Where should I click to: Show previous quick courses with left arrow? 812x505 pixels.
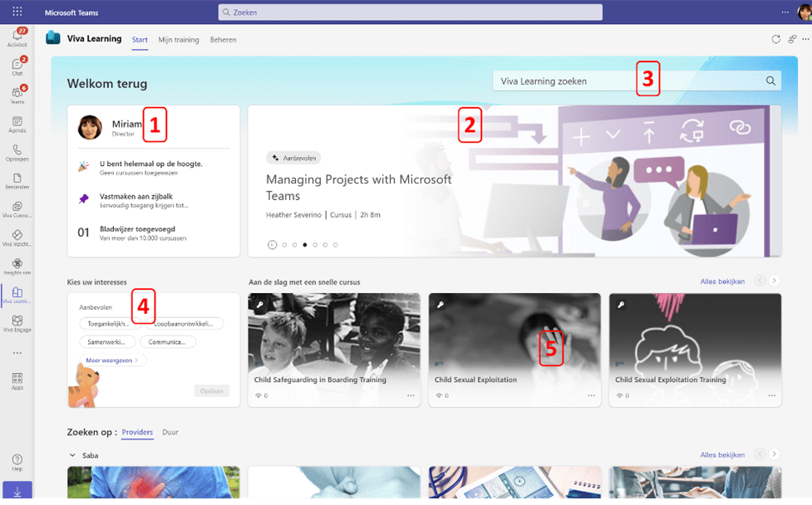760,281
